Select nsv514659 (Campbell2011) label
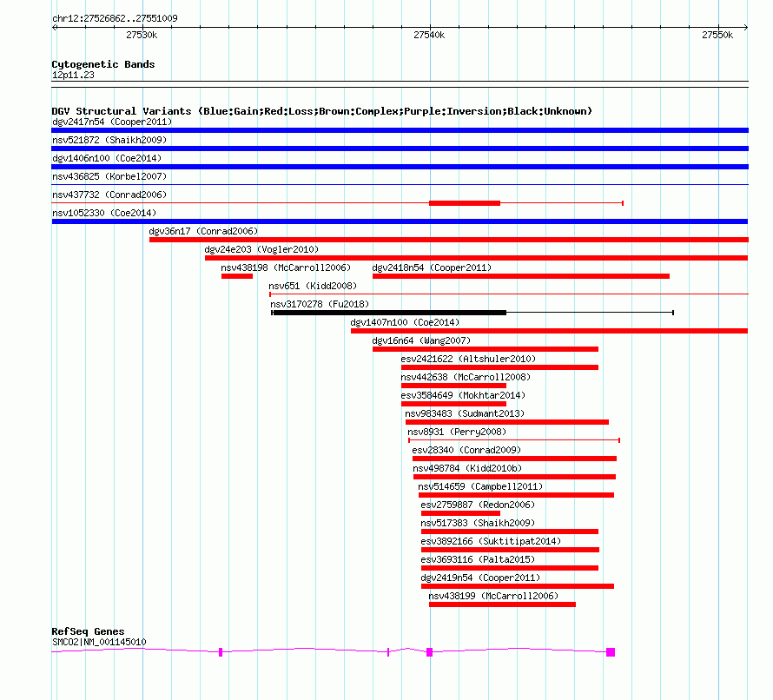773x700 pixels. click(x=480, y=486)
